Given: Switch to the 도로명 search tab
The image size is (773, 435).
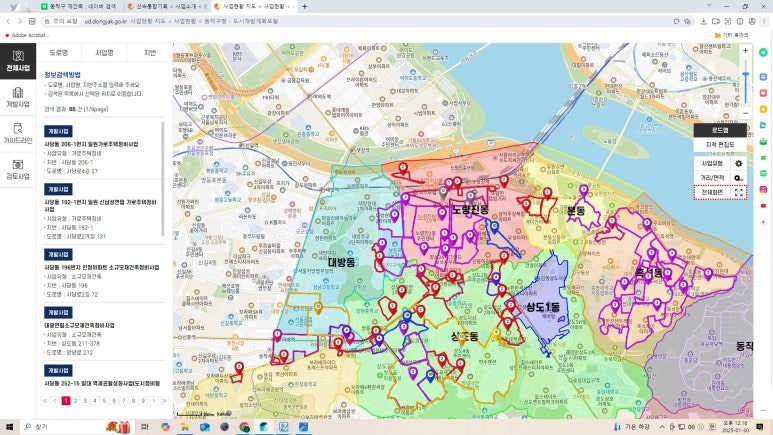Looking at the screenshot, I should (58, 52).
